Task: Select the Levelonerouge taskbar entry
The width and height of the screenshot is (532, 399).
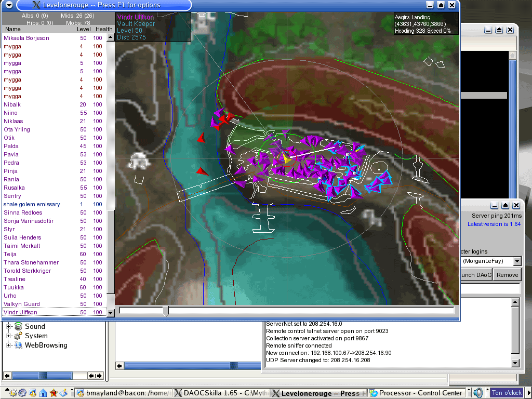Action: [320, 393]
